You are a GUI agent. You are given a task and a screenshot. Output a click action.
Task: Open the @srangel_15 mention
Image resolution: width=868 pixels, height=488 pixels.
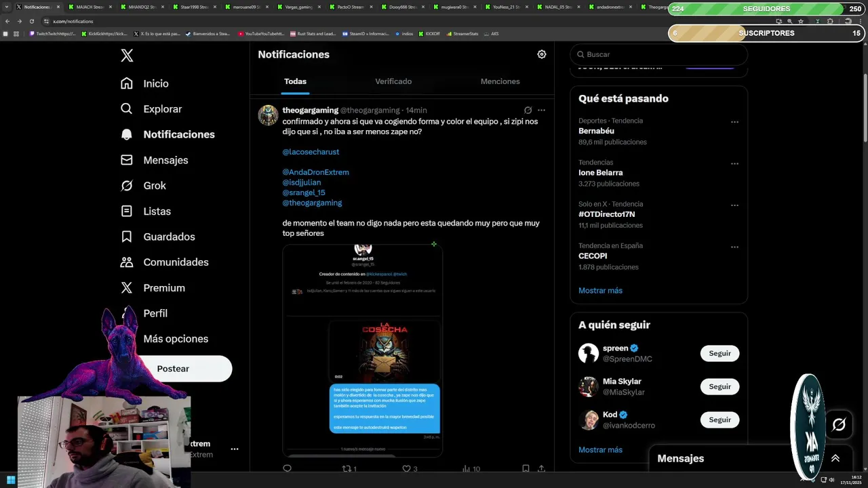click(x=304, y=192)
